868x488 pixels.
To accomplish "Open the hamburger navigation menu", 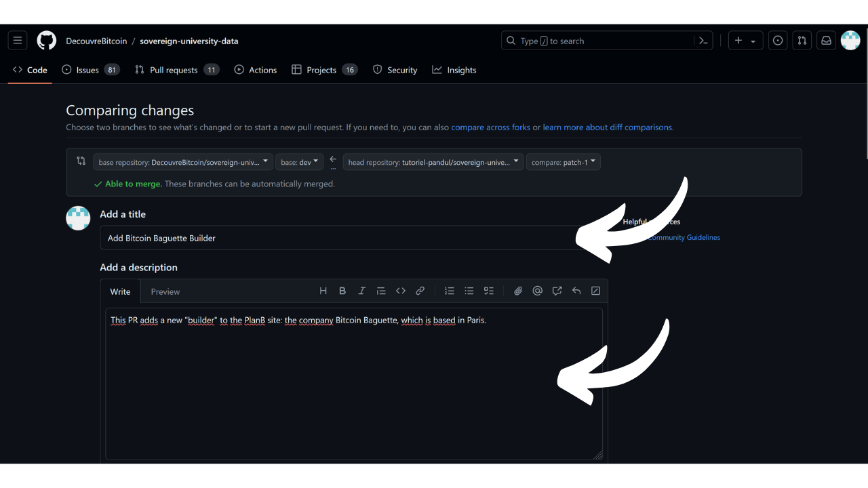I will [18, 41].
